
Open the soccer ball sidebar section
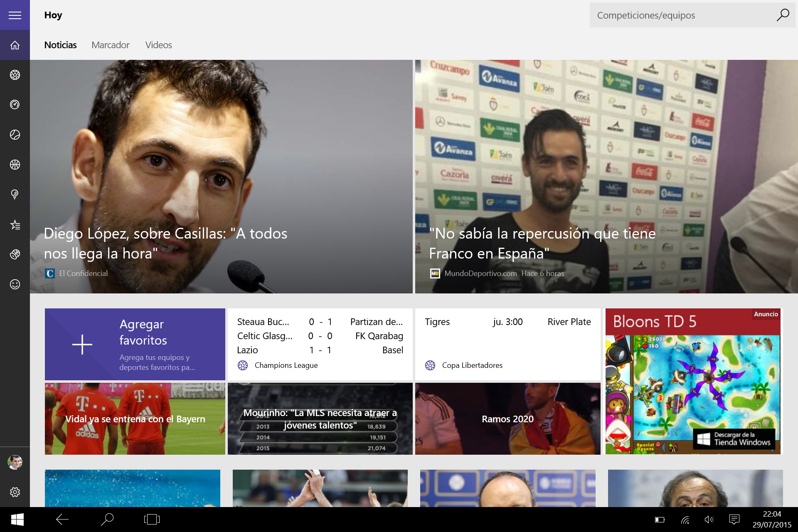pos(15,75)
